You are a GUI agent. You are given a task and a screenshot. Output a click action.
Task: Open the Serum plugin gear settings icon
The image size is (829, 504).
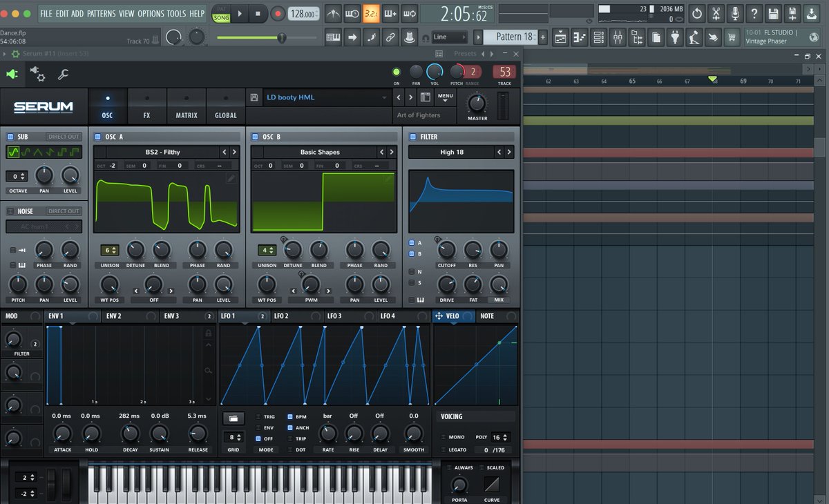click(37, 74)
